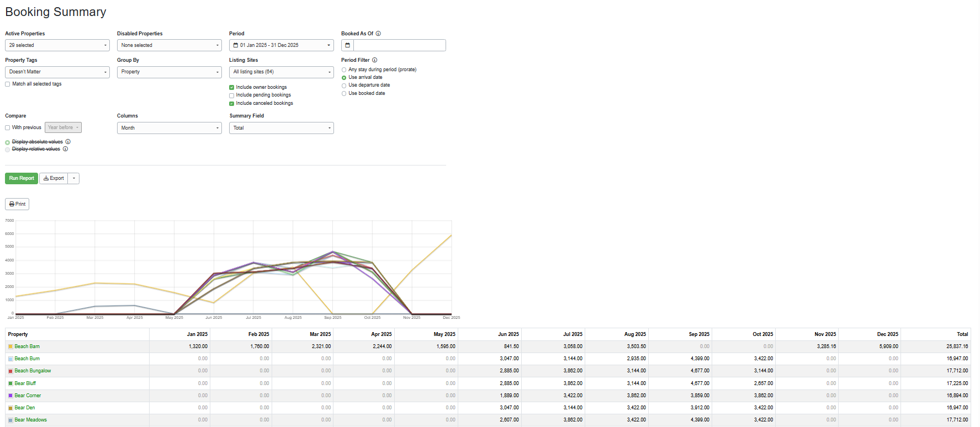Click the Booking Summary heading
Image resolution: width=980 pixels, height=427 pixels.
tap(56, 12)
